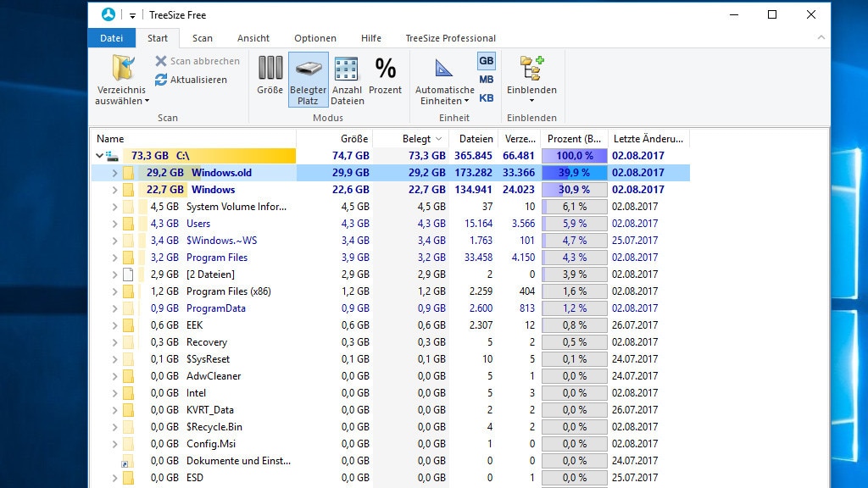This screenshot has width=868, height=488.
Task: Click the Users folder icon
Action: pyautogui.click(x=128, y=224)
